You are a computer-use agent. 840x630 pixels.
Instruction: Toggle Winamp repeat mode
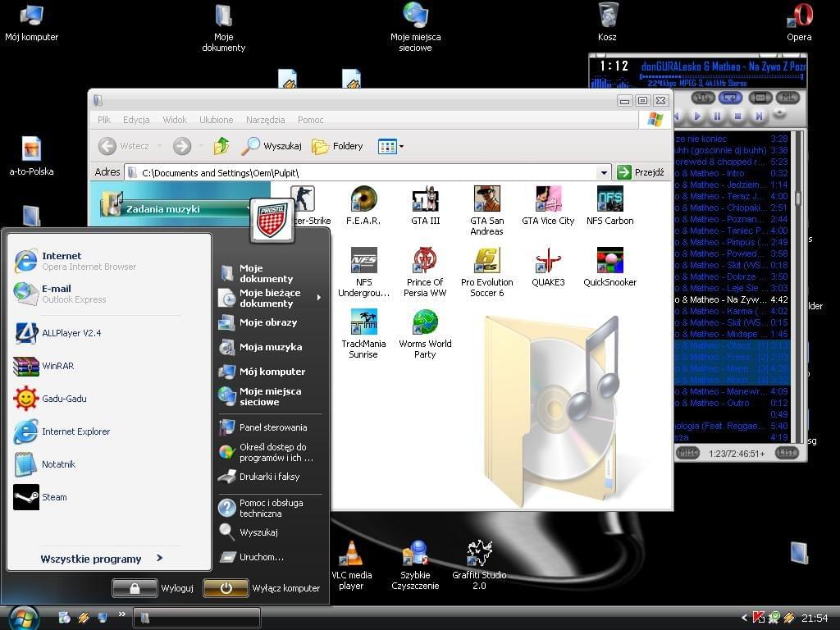point(729,98)
